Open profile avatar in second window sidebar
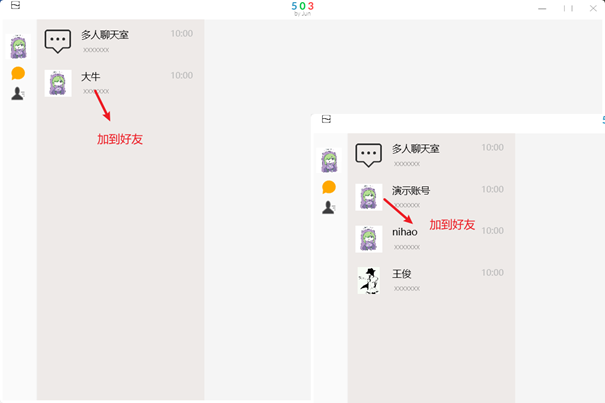This screenshot has width=605, height=403. [329, 160]
